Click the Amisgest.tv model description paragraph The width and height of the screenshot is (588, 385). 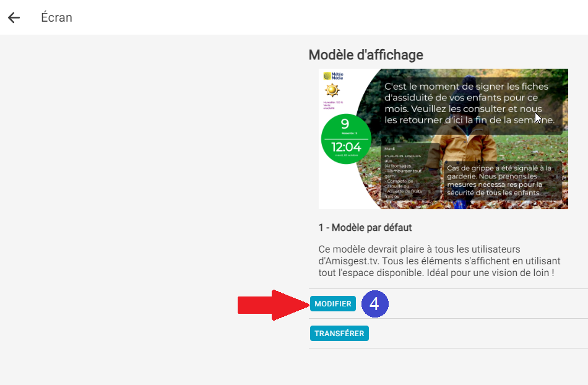pyautogui.click(x=439, y=261)
